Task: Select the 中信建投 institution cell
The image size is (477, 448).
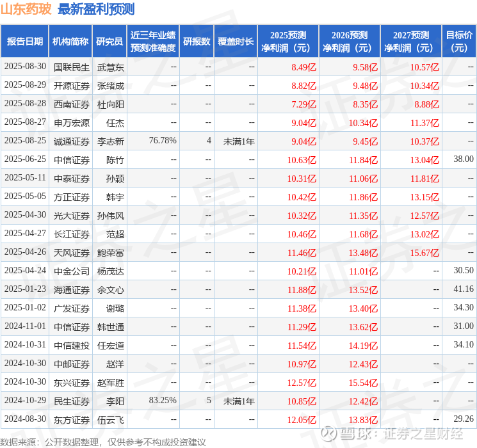Action: 72,346
